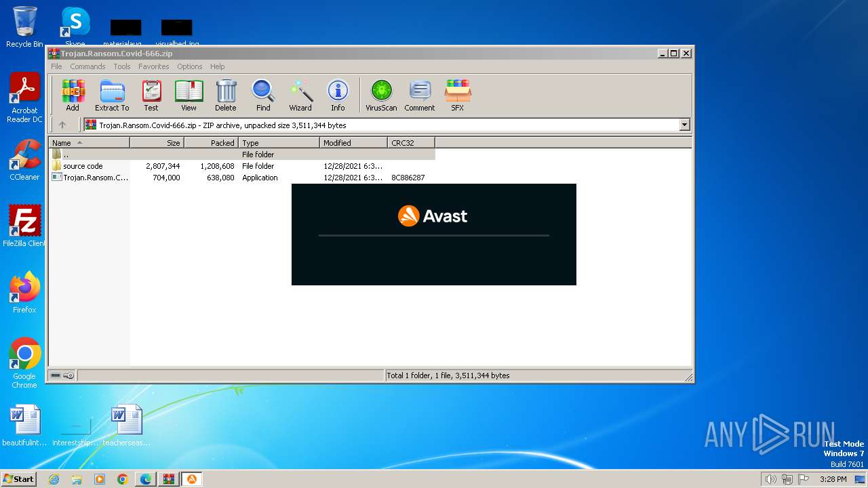Open Chrome from the taskbar
Viewport: 868px width, 488px height.
123,479
